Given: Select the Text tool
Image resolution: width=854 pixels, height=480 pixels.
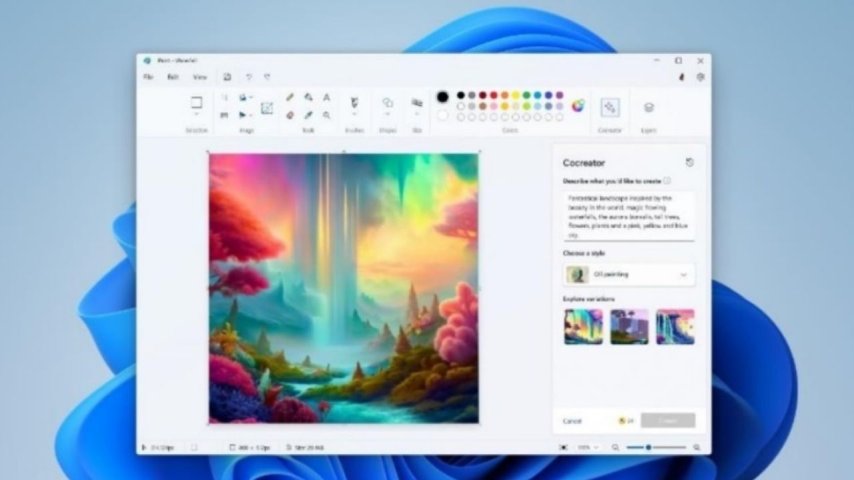Looking at the screenshot, I should coord(326,98).
